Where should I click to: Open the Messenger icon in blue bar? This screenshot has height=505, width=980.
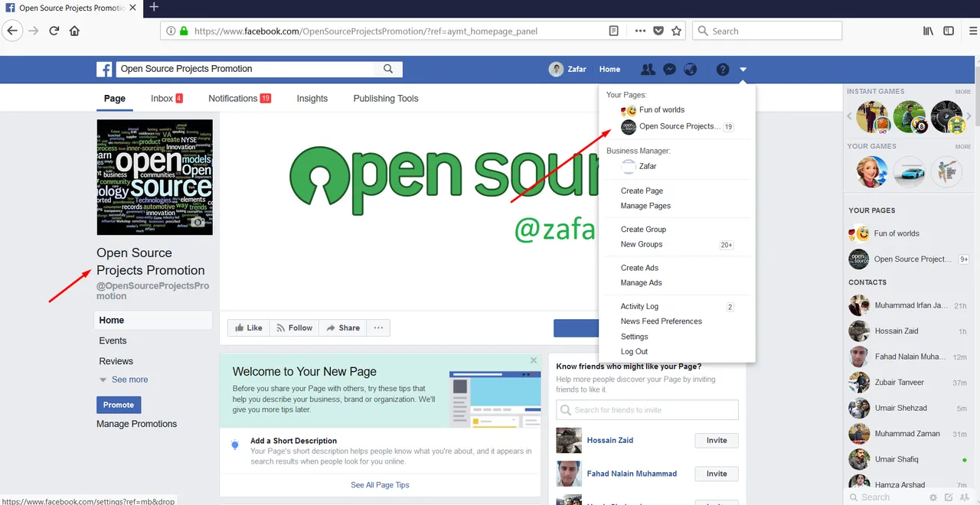point(669,69)
